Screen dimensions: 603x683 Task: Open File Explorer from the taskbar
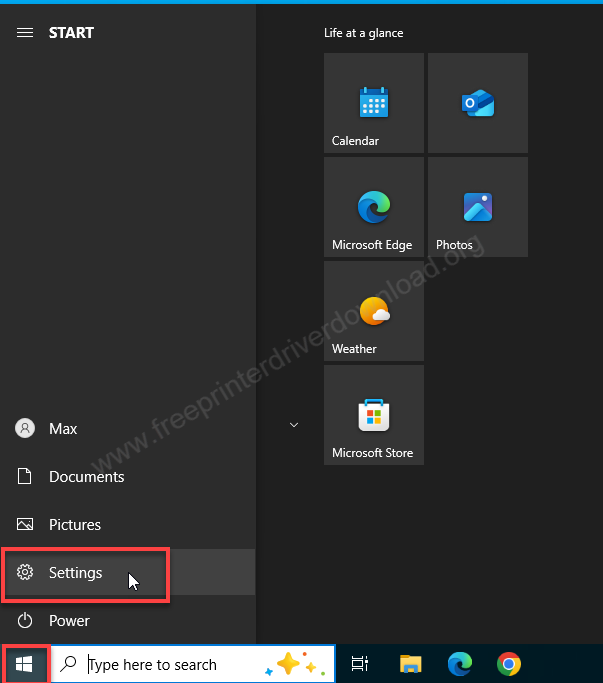pos(410,664)
